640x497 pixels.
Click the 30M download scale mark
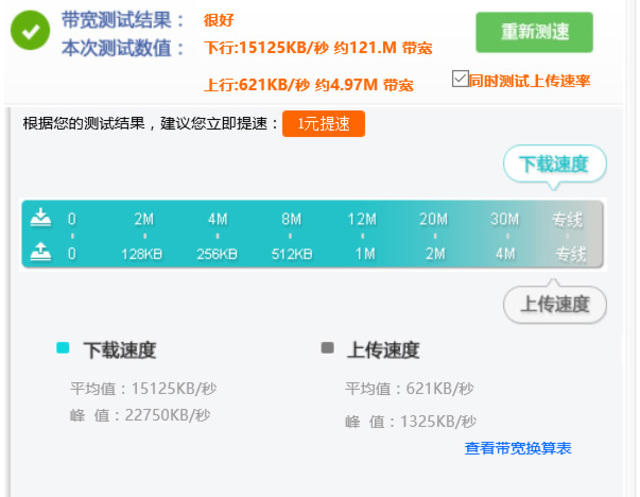[505, 219]
